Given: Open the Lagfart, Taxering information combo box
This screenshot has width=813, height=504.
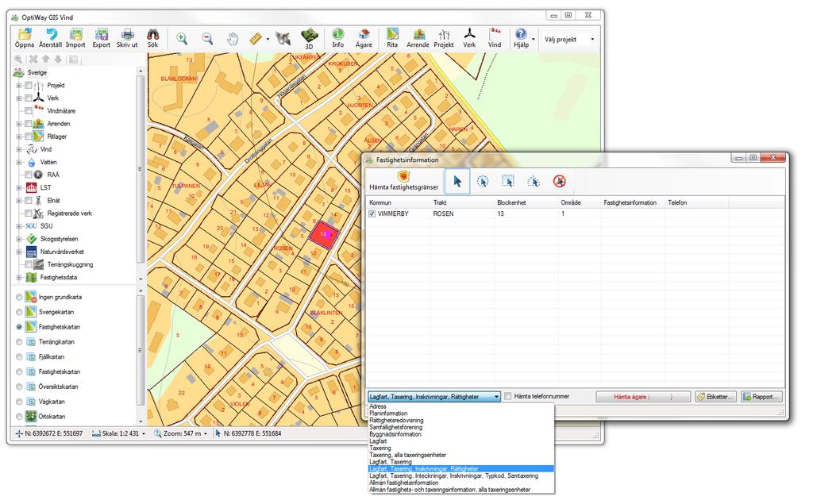Looking at the screenshot, I should (434, 397).
